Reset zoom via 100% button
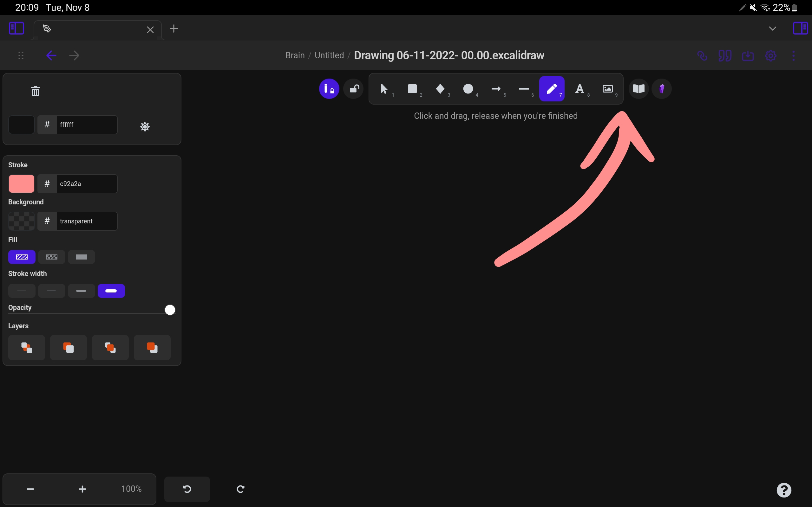The width and height of the screenshot is (812, 507). [x=131, y=489]
